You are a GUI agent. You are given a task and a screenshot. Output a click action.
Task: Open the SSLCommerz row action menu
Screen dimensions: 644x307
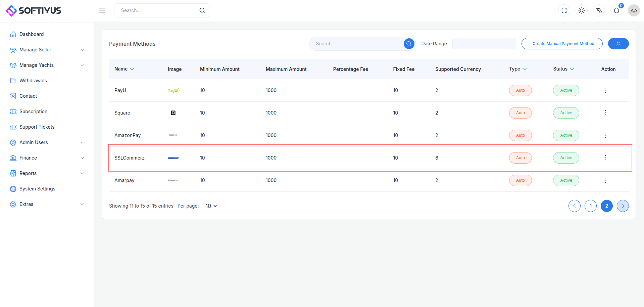(605, 158)
